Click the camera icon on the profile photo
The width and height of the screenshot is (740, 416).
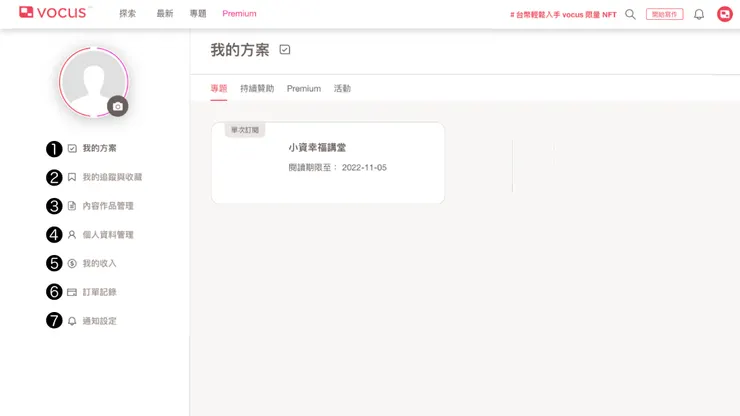pyautogui.click(x=118, y=106)
